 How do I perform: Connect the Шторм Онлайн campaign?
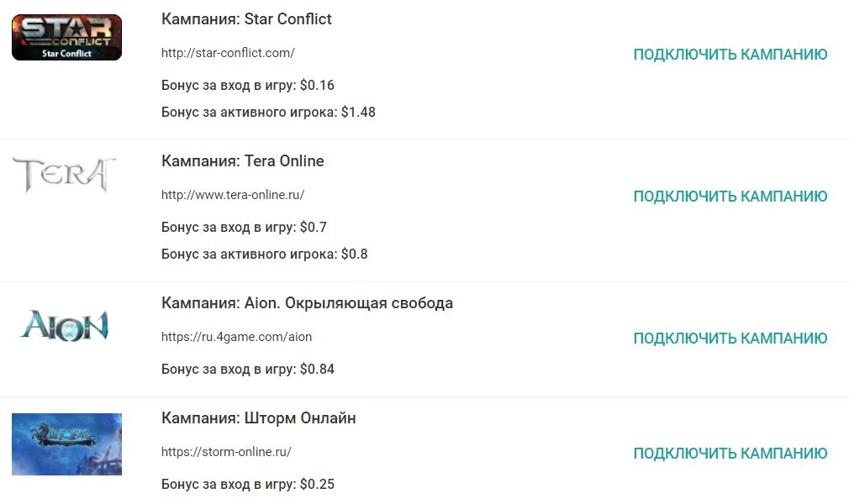tap(730, 453)
